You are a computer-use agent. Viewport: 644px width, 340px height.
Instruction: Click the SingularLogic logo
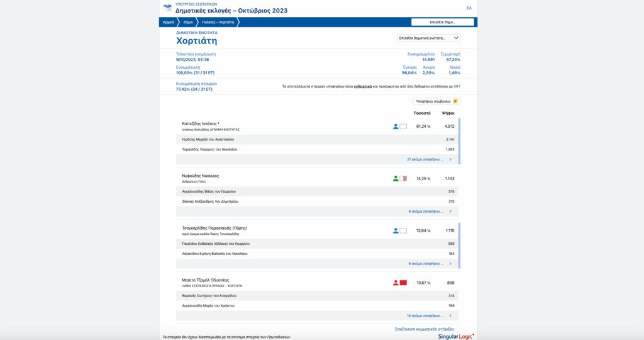click(x=456, y=336)
